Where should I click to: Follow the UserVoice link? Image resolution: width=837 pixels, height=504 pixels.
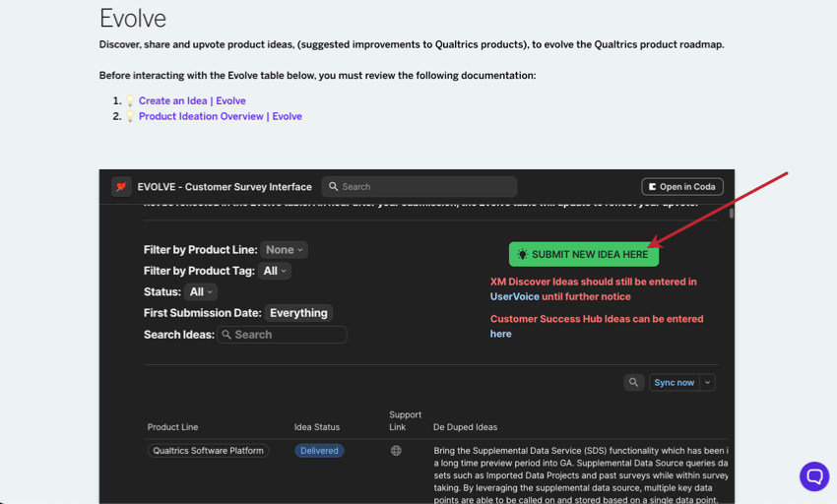[x=515, y=296]
